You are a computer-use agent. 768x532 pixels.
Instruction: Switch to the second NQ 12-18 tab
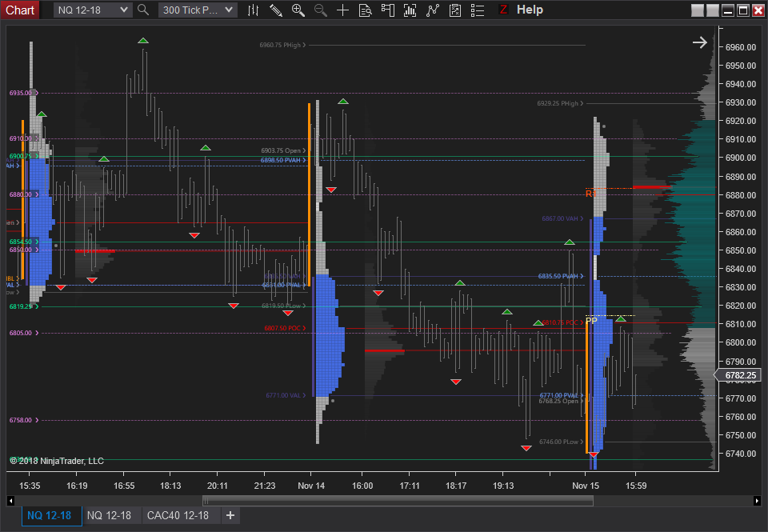(109, 515)
